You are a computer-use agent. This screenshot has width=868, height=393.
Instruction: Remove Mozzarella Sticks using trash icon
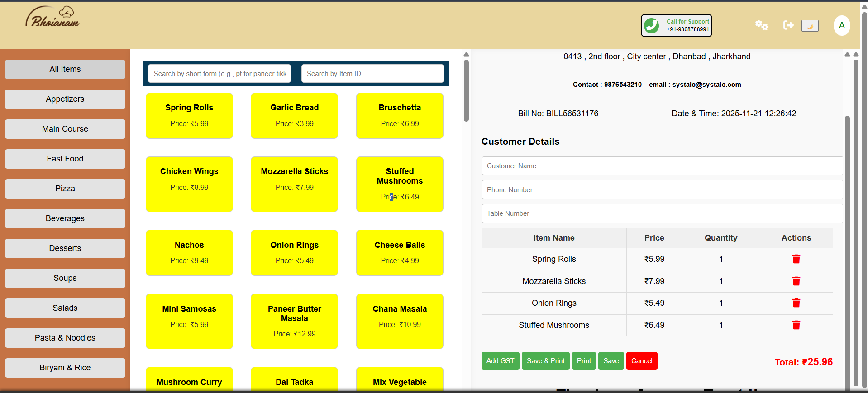pyautogui.click(x=796, y=281)
